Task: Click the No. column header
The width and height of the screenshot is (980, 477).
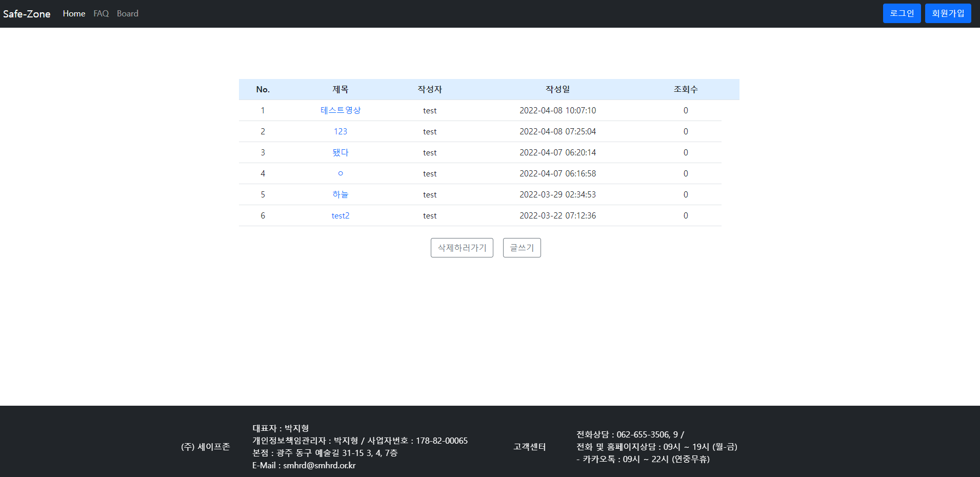Action: click(x=263, y=89)
